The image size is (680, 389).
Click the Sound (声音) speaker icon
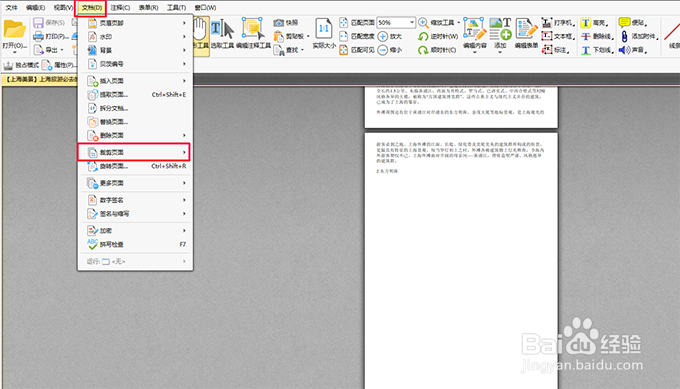point(624,50)
